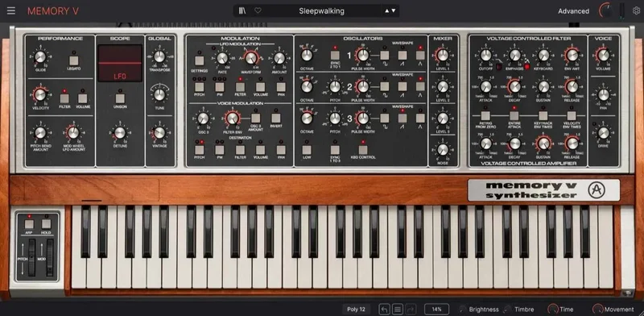Image resolution: width=644 pixels, height=316 pixels.
Task: Click voice modulation Pitch destination button
Action: [199, 150]
